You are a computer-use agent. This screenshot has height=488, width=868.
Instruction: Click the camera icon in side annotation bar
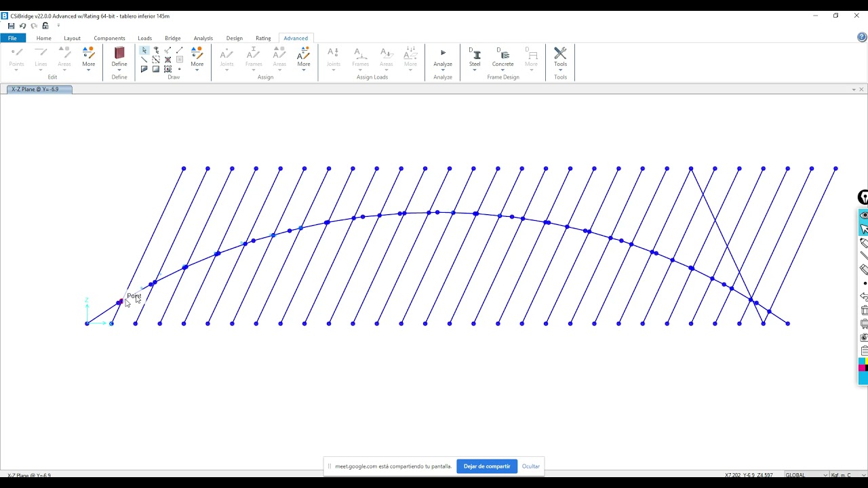point(864,337)
